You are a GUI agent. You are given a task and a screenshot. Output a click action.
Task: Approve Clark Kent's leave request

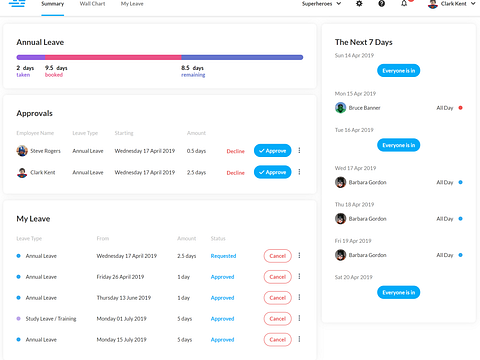click(273, 172)
